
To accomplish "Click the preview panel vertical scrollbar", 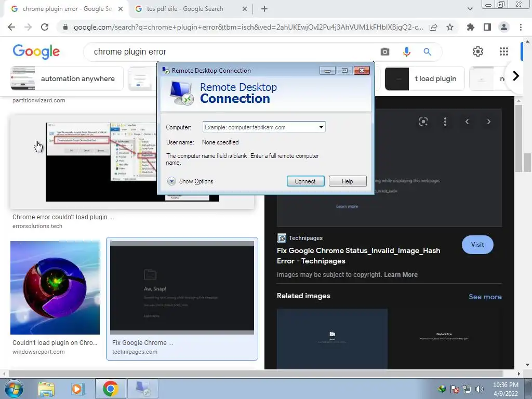I will [x=518, y=139].
